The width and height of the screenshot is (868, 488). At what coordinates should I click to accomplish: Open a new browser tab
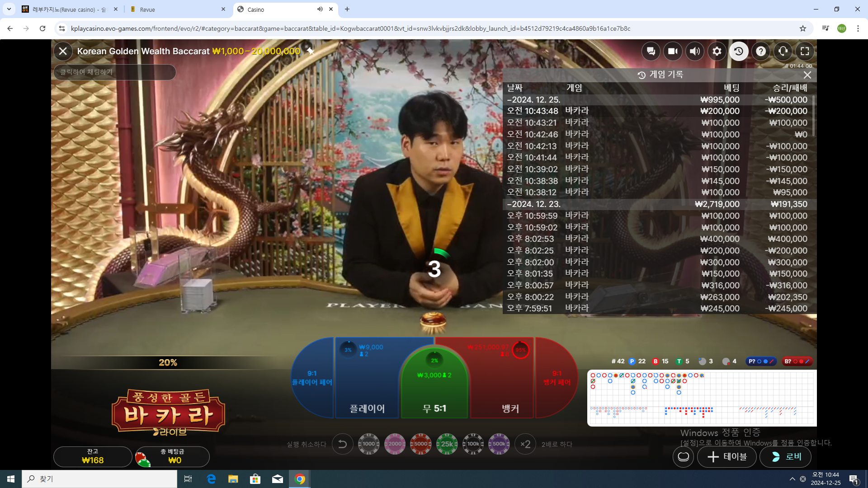347,9
